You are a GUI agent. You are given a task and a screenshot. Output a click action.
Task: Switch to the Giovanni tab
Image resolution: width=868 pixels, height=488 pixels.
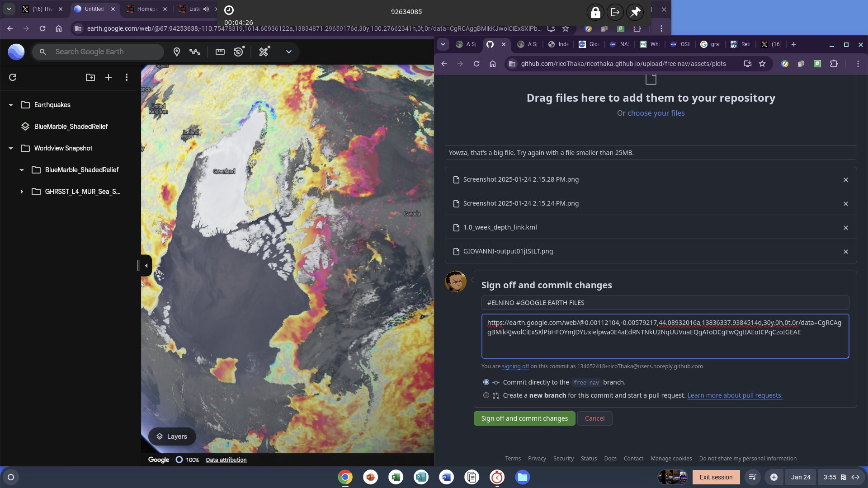tap(589, 44)
